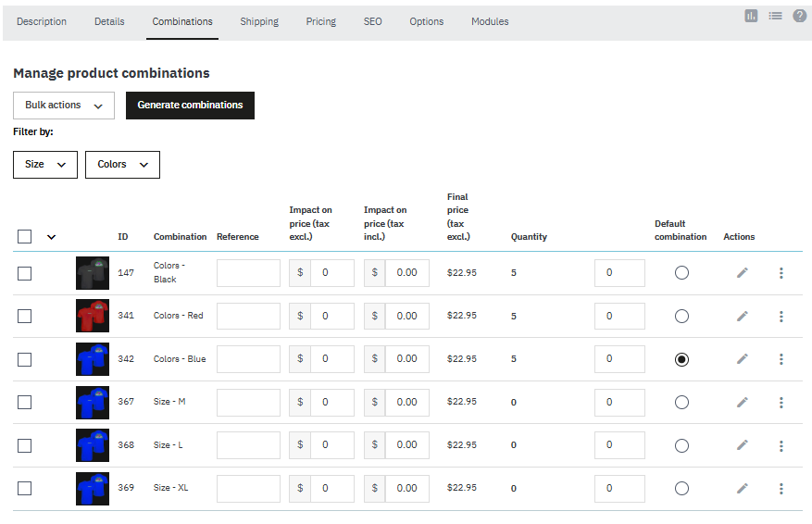This screenshot has height=524, width=812.
Task: Click pencil icon for combination 341
Action: click(x=742, y=316)
